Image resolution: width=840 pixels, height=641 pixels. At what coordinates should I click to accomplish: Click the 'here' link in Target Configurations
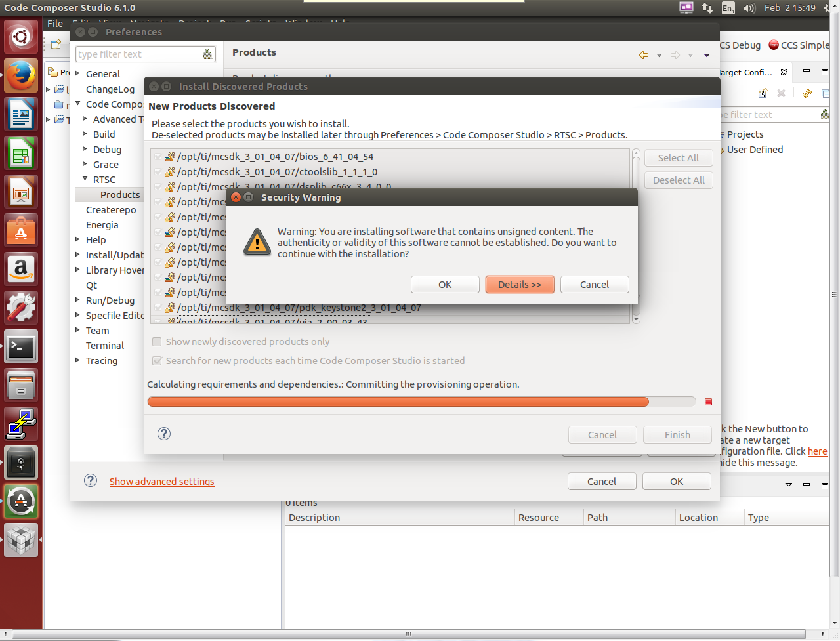(x=817, y=451)
